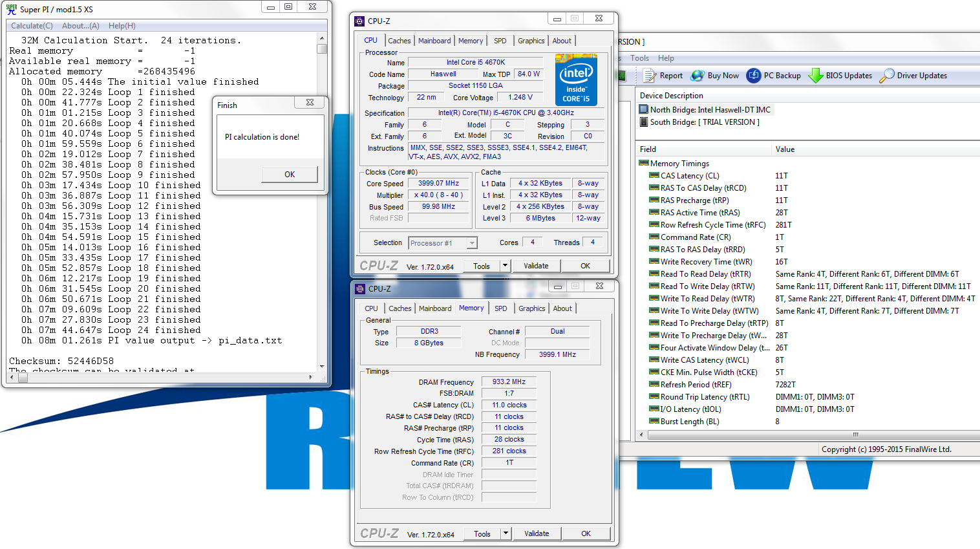Click the Super PI title bar icon
This screenshot has width=980, height=549.
coord(11,9)
